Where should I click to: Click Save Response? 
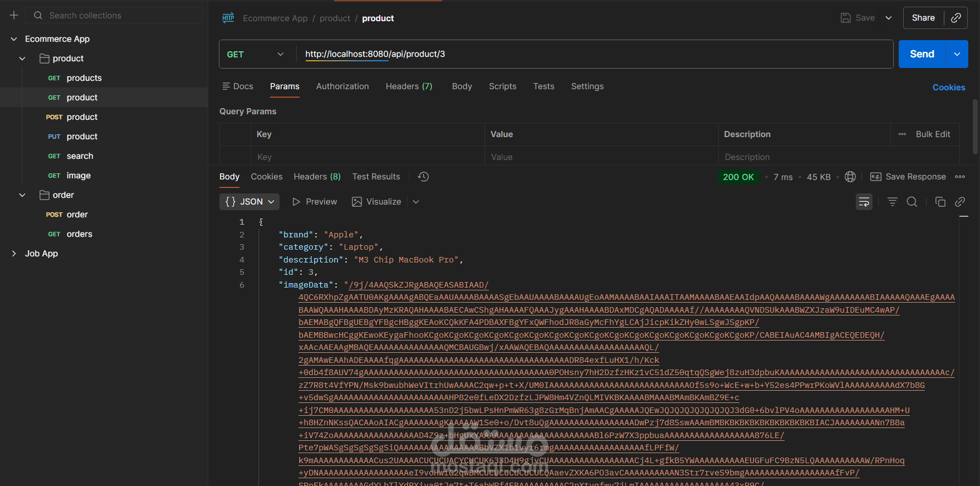point(908,177)
